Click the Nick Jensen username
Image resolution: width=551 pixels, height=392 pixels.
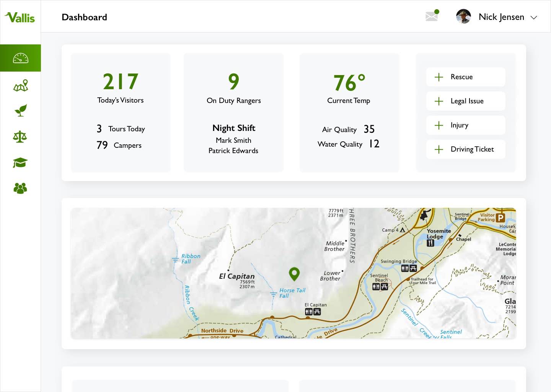click(501, 17)
